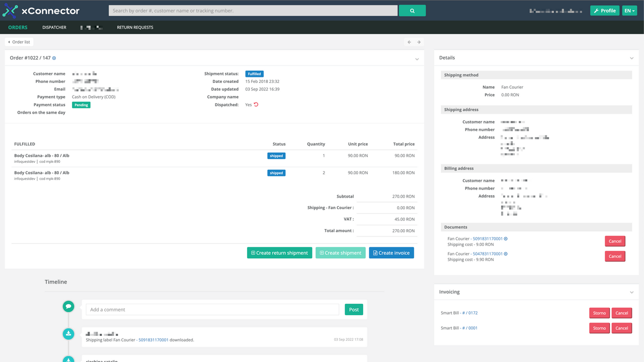Click the xConnector logo
This screenshot has width=644, height=362.
click(41, 11)
